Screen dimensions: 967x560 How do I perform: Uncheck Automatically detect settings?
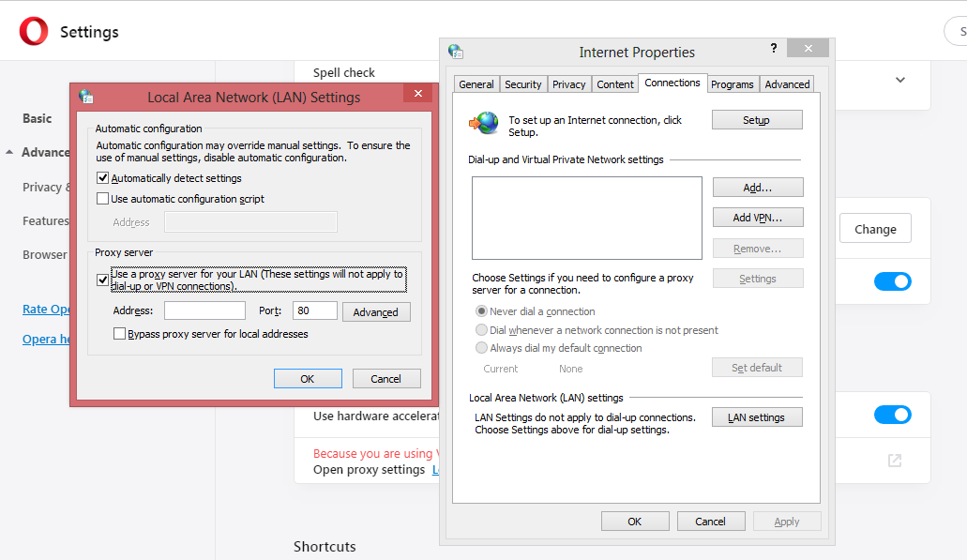102,177
